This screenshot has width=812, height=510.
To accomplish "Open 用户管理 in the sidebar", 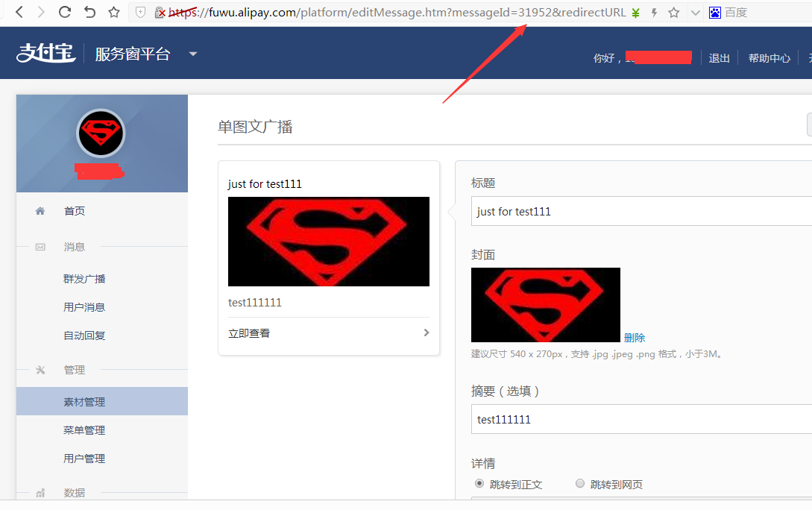I will (84, 459).
